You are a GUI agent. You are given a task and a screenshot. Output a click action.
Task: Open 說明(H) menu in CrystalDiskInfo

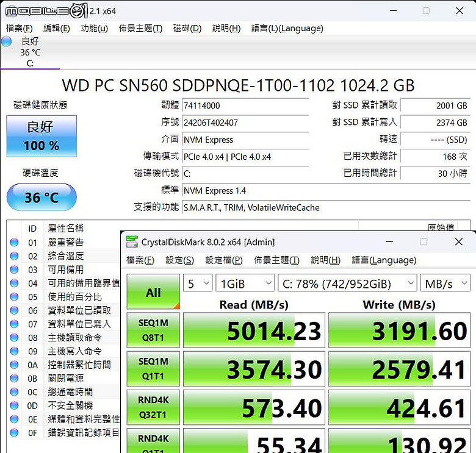click(x=226, y=29)
